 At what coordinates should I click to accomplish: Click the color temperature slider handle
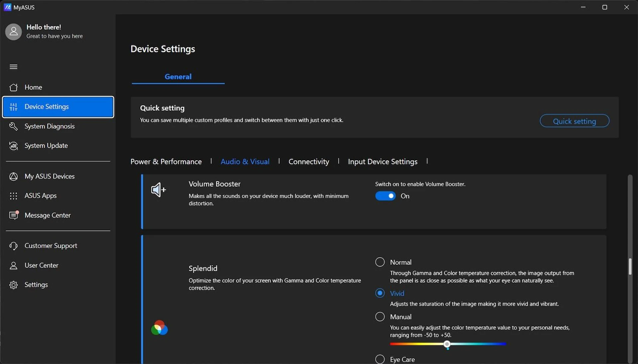coord(447,344)
